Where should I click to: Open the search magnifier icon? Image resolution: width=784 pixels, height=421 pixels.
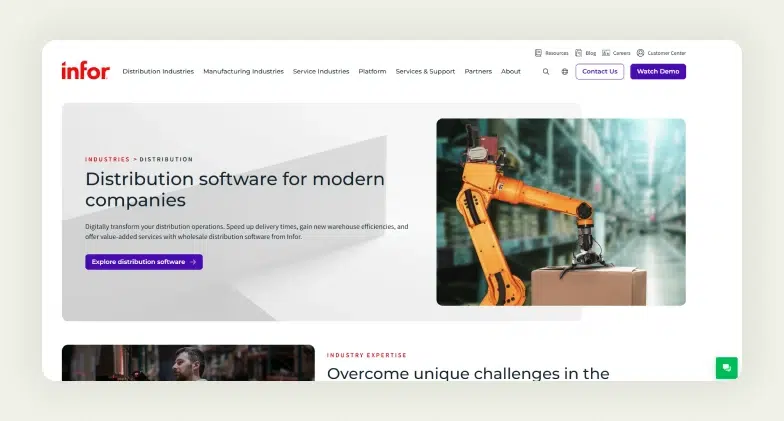(x=546, y=72)
